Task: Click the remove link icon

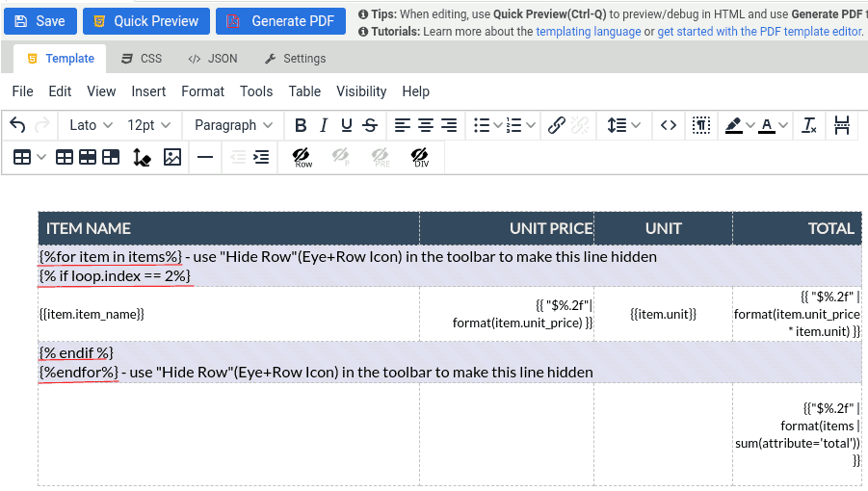Action: point(580,125)
